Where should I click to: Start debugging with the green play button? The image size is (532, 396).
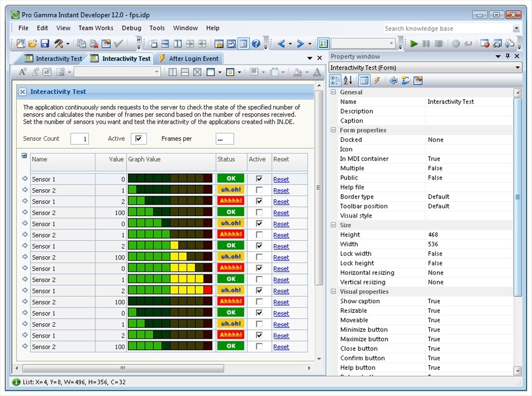(x=414, y=44)
